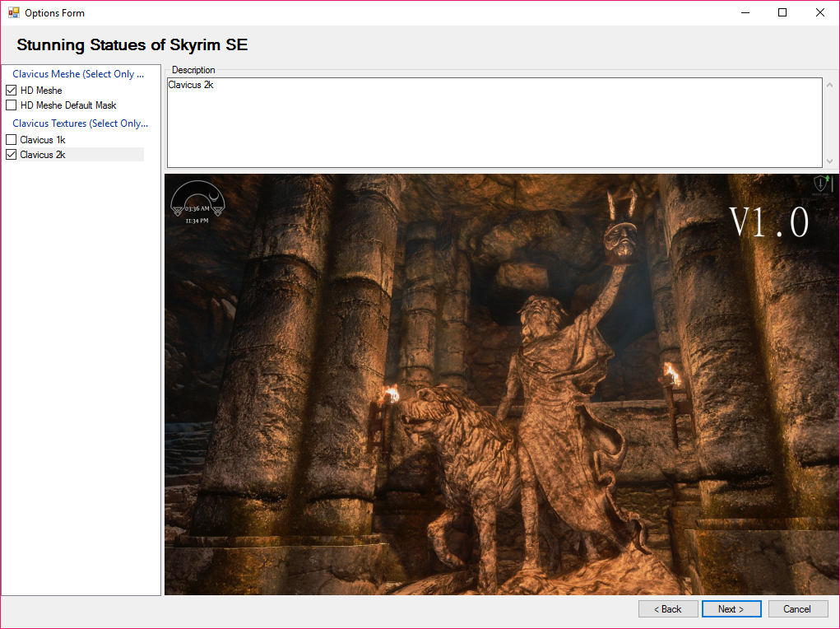Image resolution: width=840 pixels, height=629 pixels.
Task: Select the Clavicus 1k texture checkbox
Action: 12,139
